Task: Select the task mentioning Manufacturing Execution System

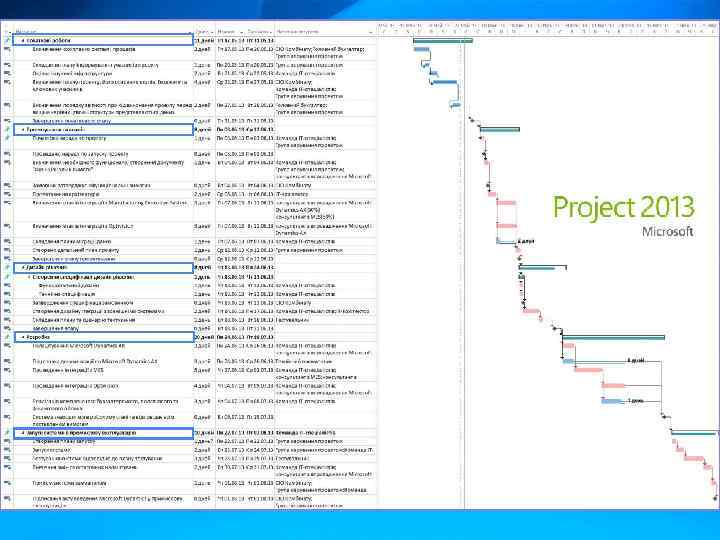Action: [x=110, y=203]
